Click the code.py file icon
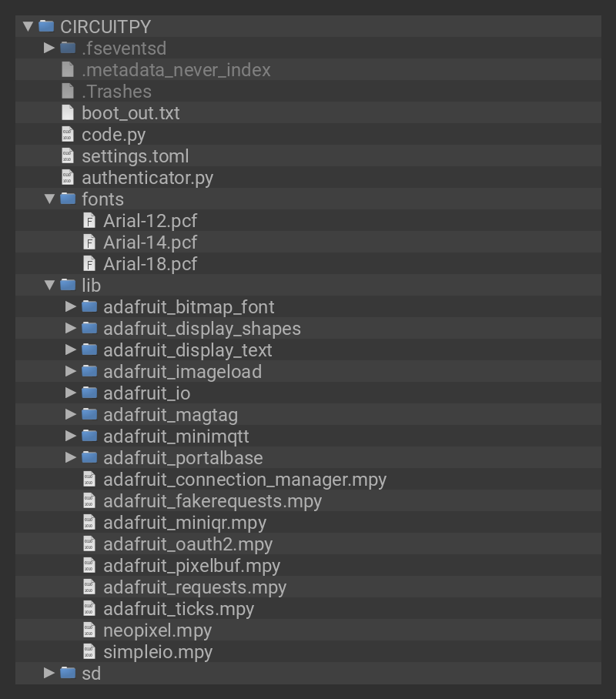The image size is (616, 699). 68,135
